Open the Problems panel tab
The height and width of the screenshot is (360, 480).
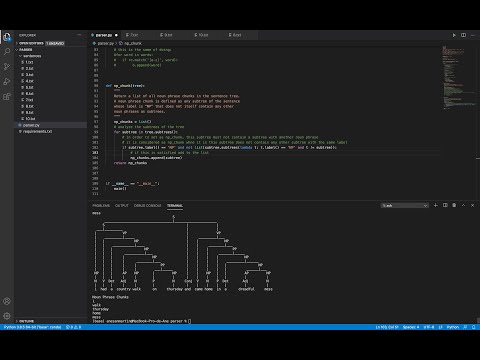click(101, 206)
